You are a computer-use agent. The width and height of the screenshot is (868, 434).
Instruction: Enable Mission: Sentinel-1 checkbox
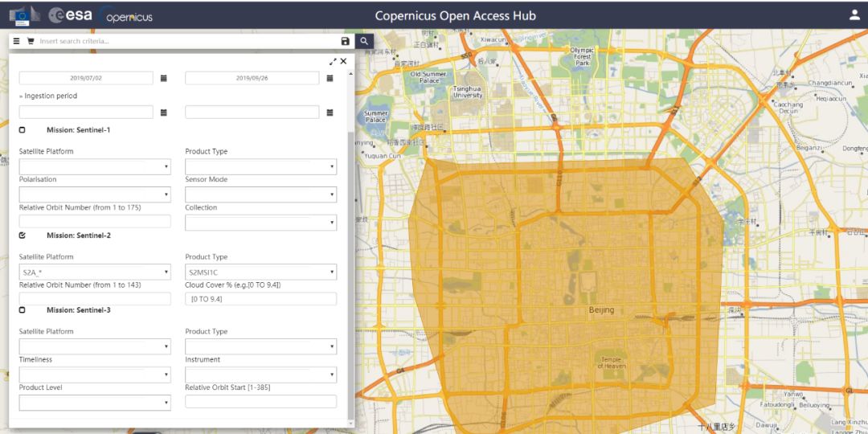coord(23,130)
